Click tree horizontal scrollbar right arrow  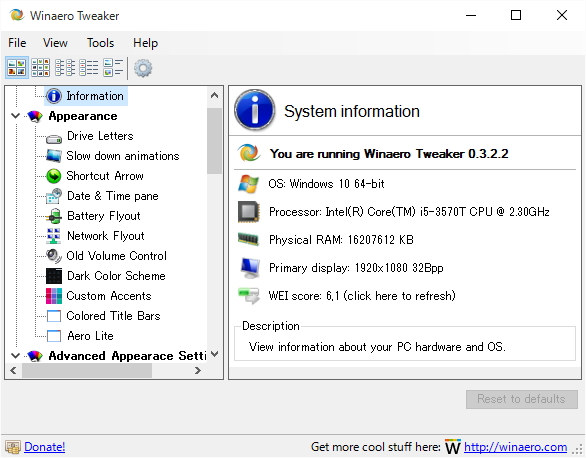coord(198,370)
